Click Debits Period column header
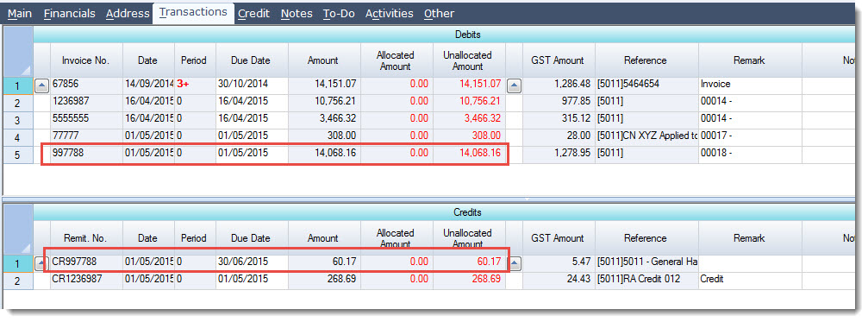 point(194,60)
